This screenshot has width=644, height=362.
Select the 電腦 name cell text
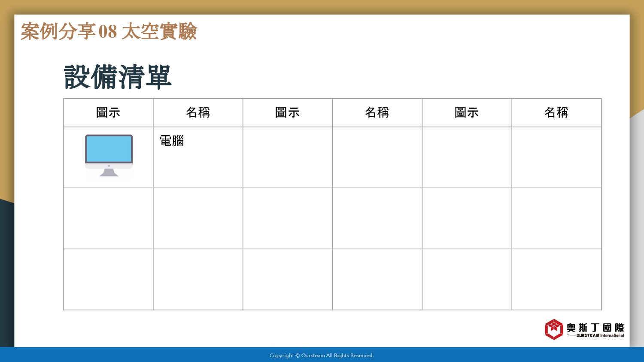(172, 141)
